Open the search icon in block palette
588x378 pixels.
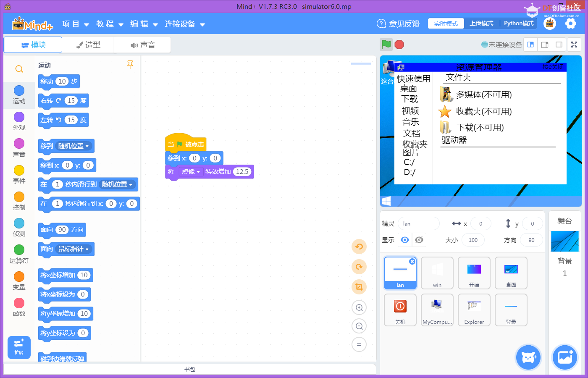point(19,69)
